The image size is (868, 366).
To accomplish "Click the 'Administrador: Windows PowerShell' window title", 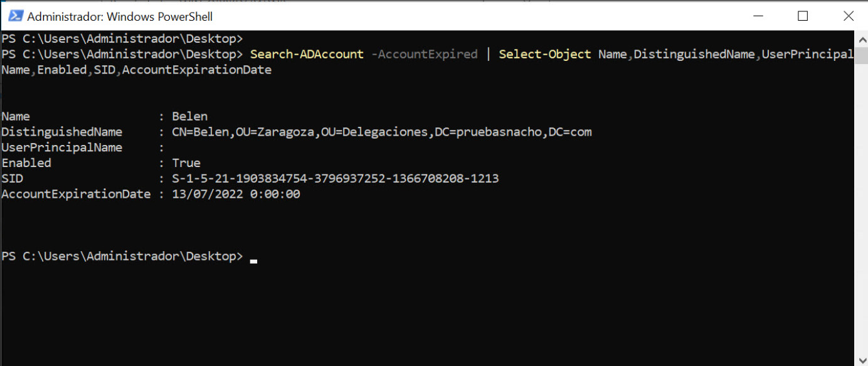I will (x=120, y=16).
